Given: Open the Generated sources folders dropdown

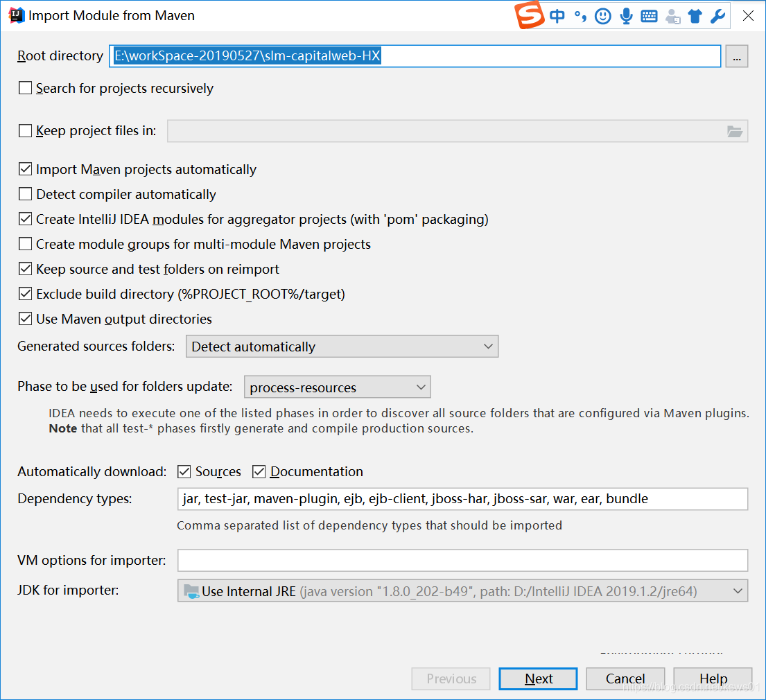Looking at the screenshot, I should click(342, 347).
